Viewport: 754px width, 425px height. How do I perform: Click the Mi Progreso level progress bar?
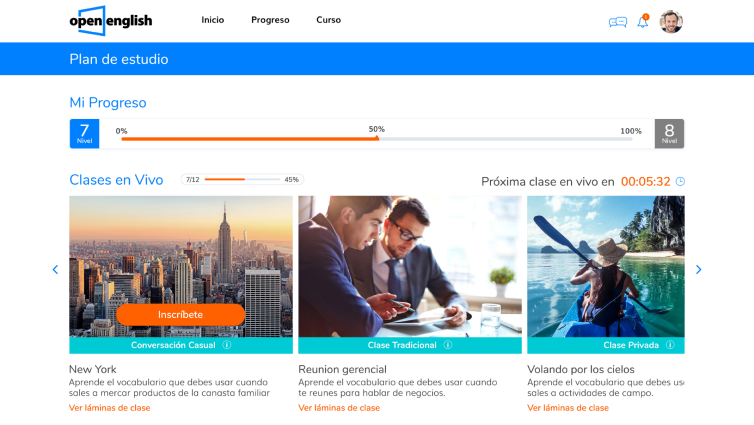pos(377,139)
